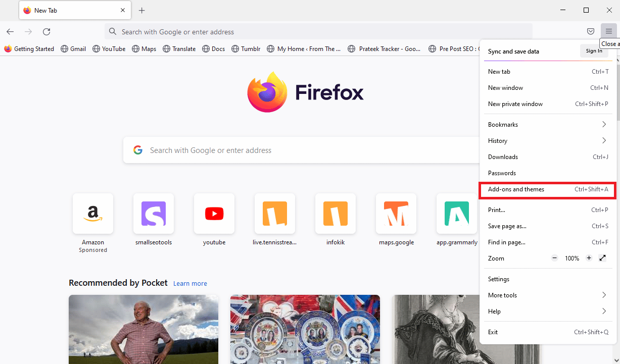Expand the History submenu

point(548,140)
